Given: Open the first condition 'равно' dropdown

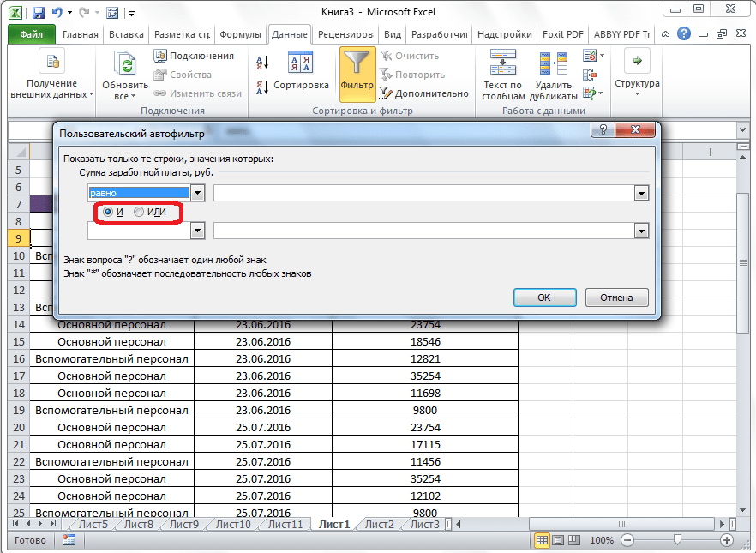Looking at the screenshot, I should [198, 194].
